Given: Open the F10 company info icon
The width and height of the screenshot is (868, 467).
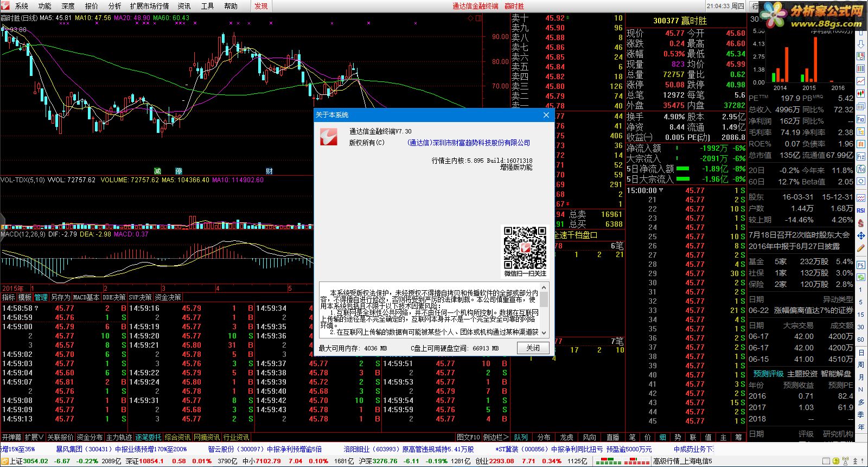Looking at the screenshot, I should pyautogui.click(x=860, y=118).
